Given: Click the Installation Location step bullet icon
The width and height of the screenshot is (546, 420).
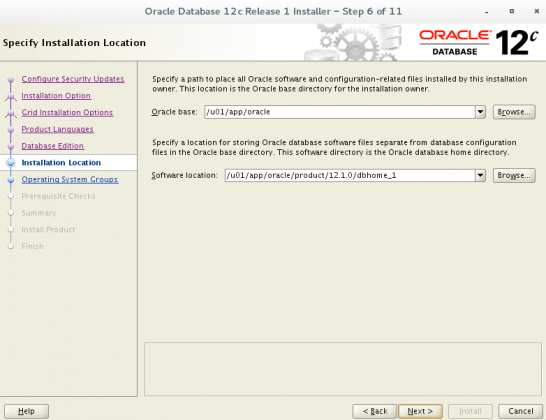Looking at the screenshot, I should 11,163.
